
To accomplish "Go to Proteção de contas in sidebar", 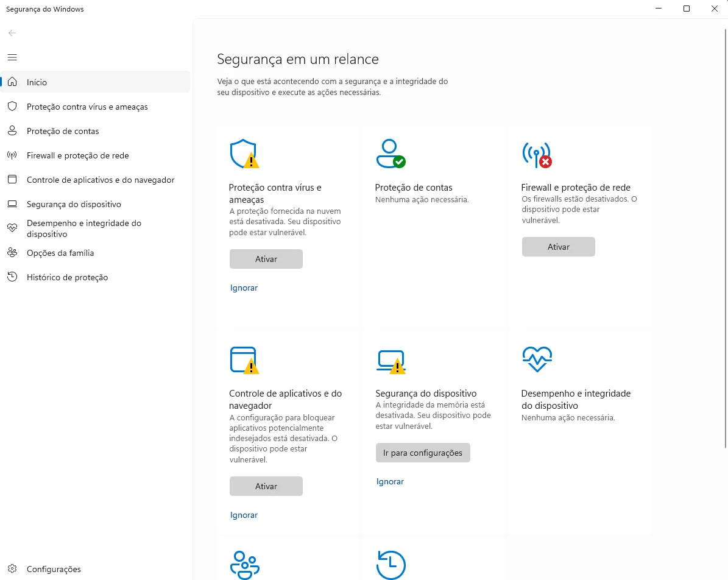I will point(95,131).
